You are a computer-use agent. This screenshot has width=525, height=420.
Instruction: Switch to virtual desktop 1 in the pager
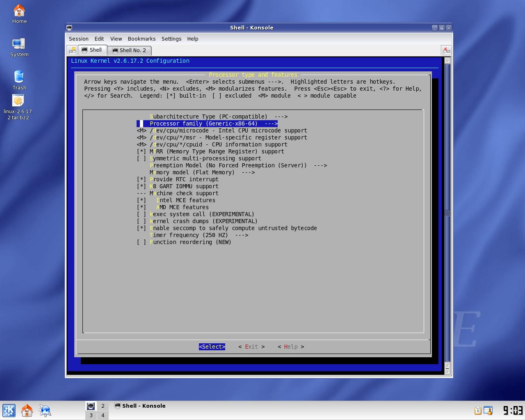click(x=91, y=406)
